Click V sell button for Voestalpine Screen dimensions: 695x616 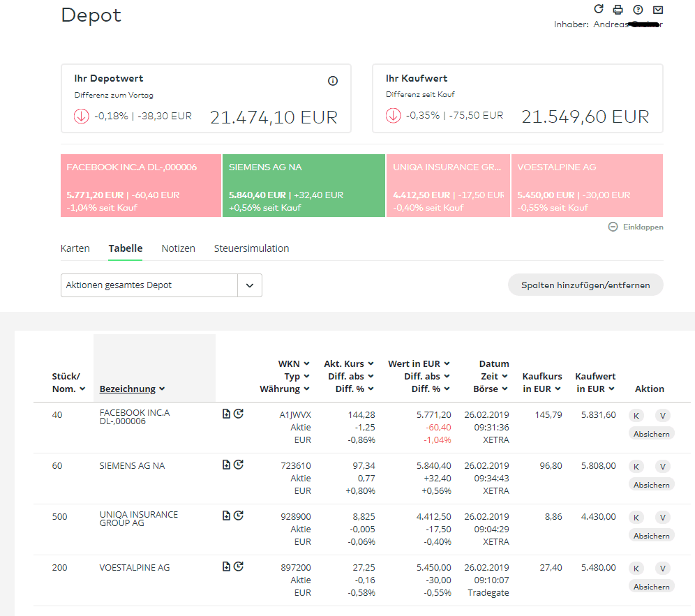(663, 569)
